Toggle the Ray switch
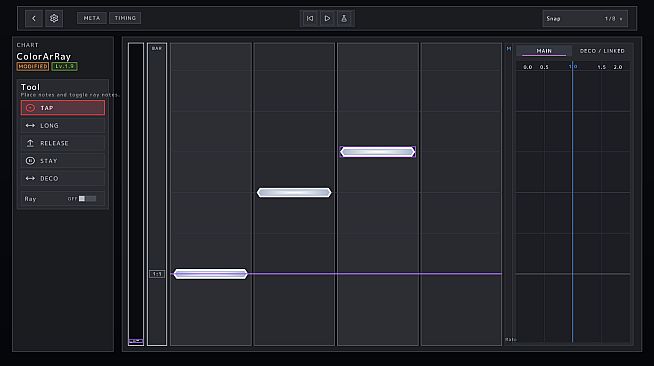Screen dimensions: 654x366 coord(87,199)
